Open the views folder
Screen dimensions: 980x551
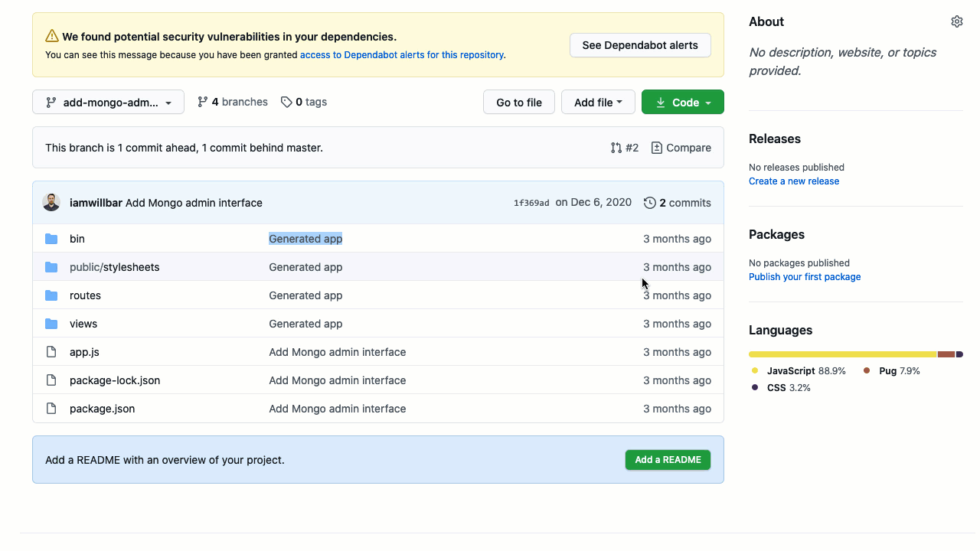[x=83, y=324]
